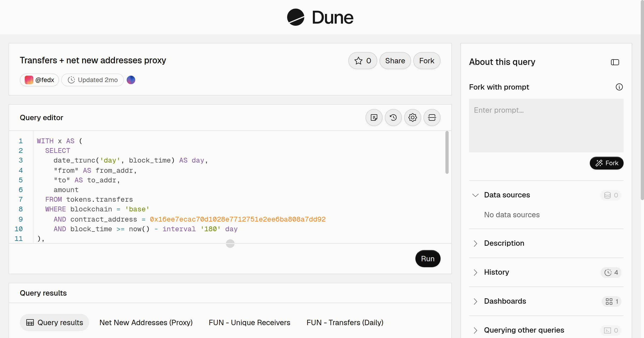This screenshot has width=644, height=338.
Task: Collapse the Data sources section
Action: coord(475,195)
